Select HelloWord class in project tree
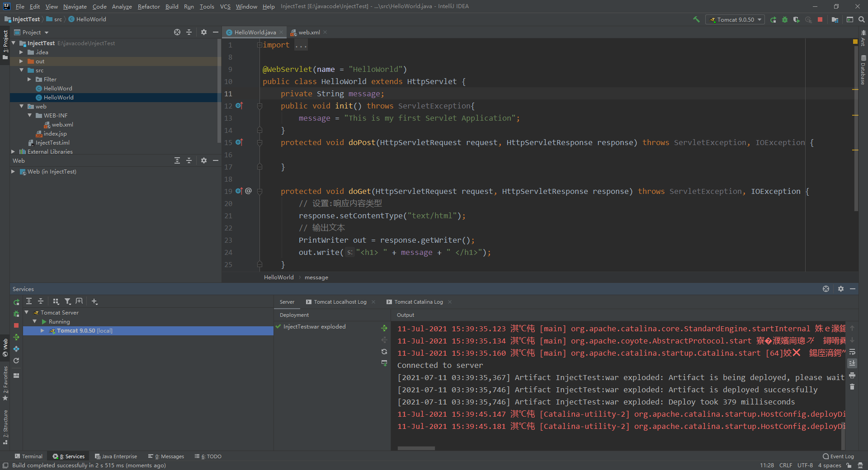This screenshot has width=868, height=470. (x=58, y=88)
